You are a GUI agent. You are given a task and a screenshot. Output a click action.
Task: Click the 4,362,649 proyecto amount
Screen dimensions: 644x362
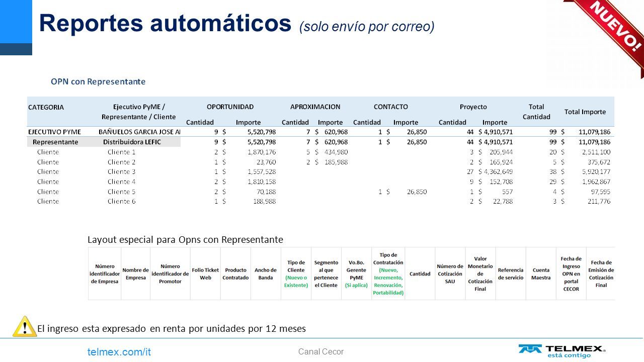(498, 171)
